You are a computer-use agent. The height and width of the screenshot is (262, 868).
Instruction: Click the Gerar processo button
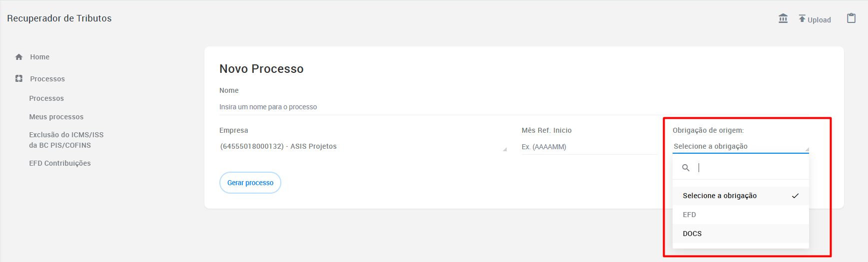(x=250, y=183)
